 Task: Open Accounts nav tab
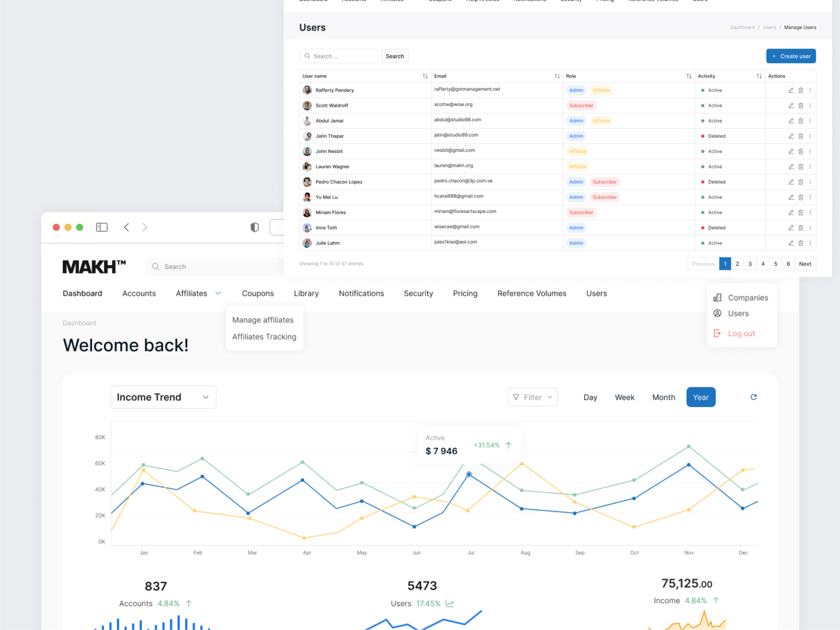coord(139,293)
